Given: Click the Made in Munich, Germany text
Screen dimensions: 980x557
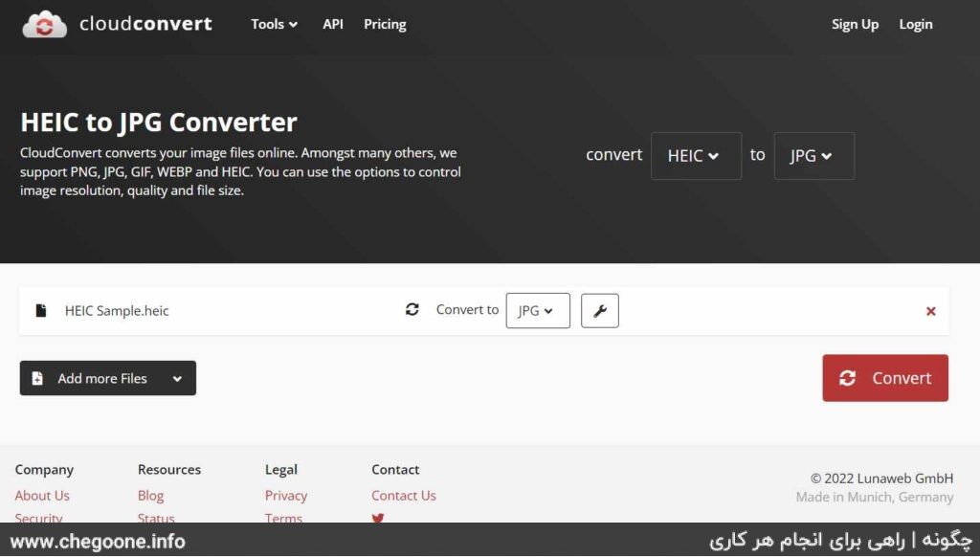Looking at the screenshot, I should (x=875, y=498).
